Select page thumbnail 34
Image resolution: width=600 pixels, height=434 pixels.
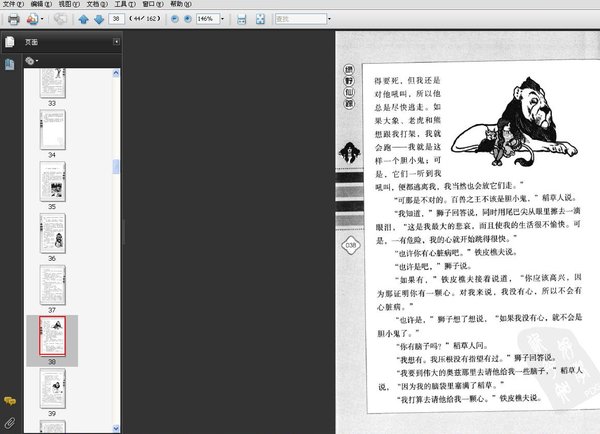pos(52,129)
